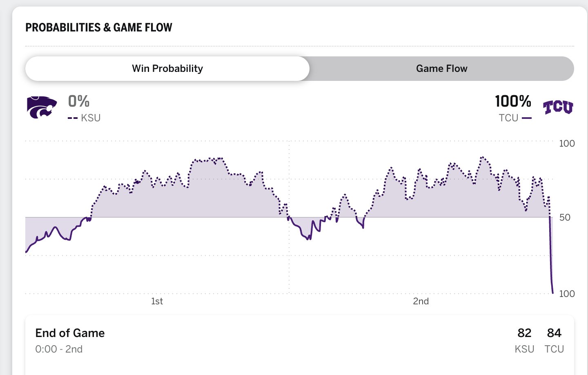Click the End of Game play label
588x375 pixels.
click(x=70, y=333)
